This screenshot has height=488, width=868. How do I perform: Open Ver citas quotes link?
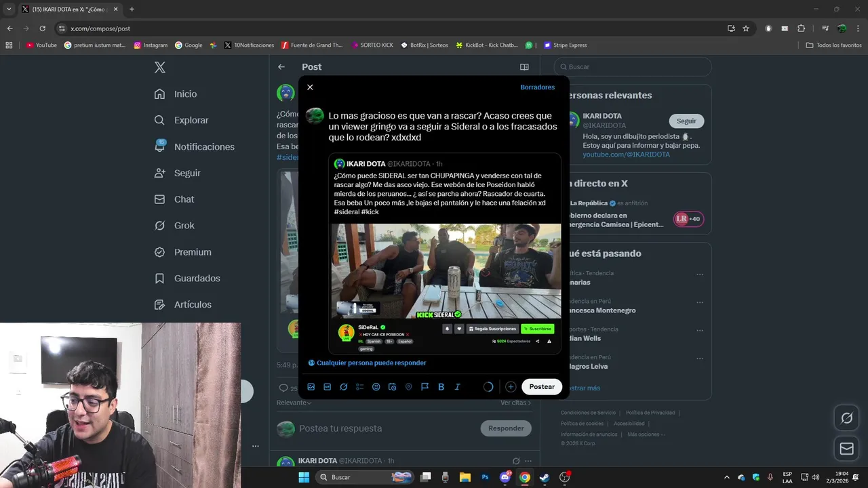(x=515, y=403)
